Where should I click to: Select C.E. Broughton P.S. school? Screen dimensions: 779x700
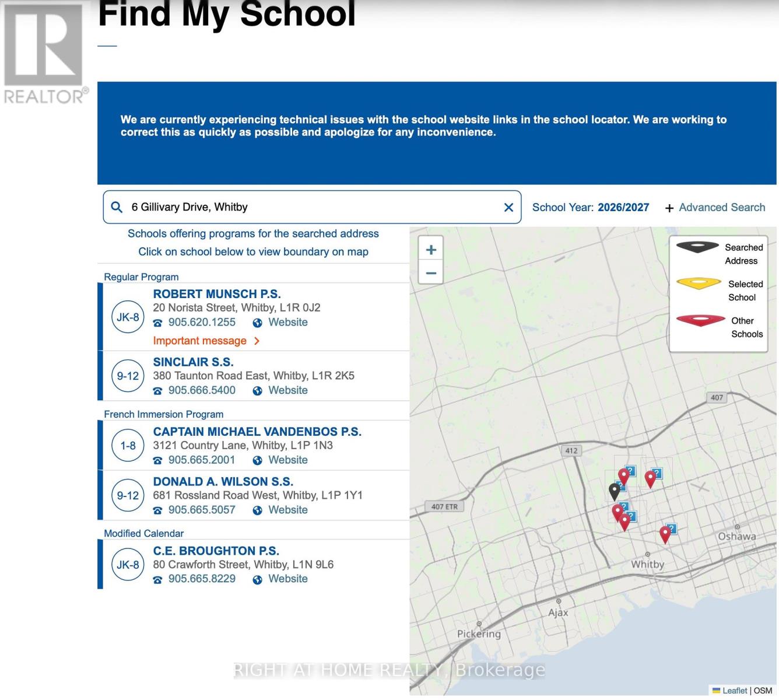(x=216, y=551)
